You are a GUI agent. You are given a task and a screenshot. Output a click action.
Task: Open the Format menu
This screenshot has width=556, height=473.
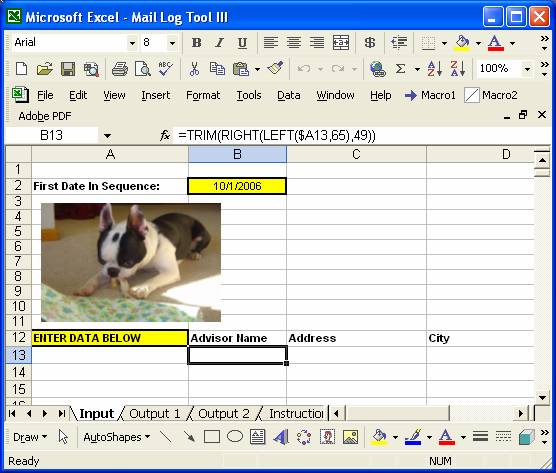pos(203,95)
